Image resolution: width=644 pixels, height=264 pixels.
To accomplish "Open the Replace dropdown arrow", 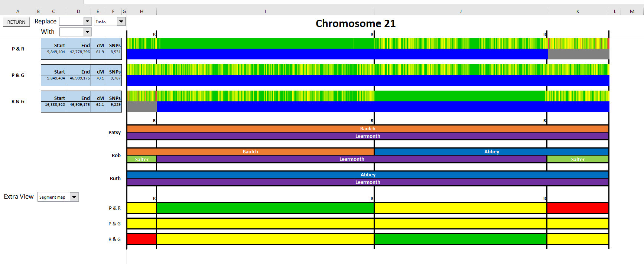I will (x=88, y=21).
